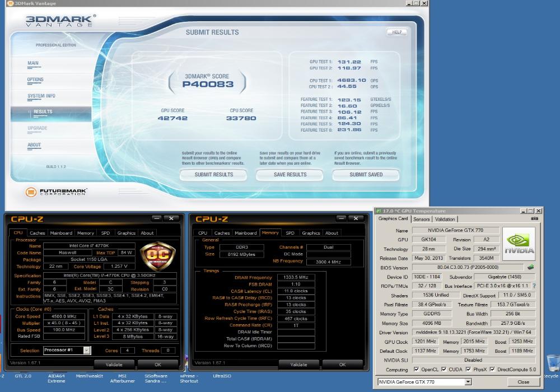Switch to CPU tab in right CPU-Z window
This screenshot has height=392, width=560.
203,233
